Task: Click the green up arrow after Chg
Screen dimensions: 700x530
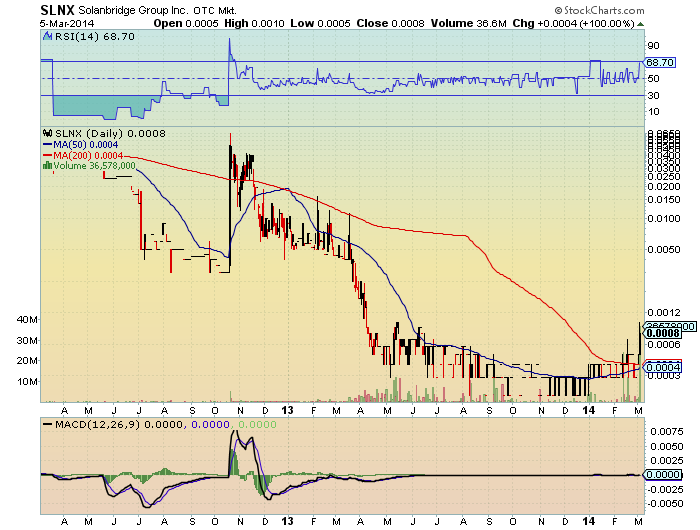Action: click(x=640, y=24)
